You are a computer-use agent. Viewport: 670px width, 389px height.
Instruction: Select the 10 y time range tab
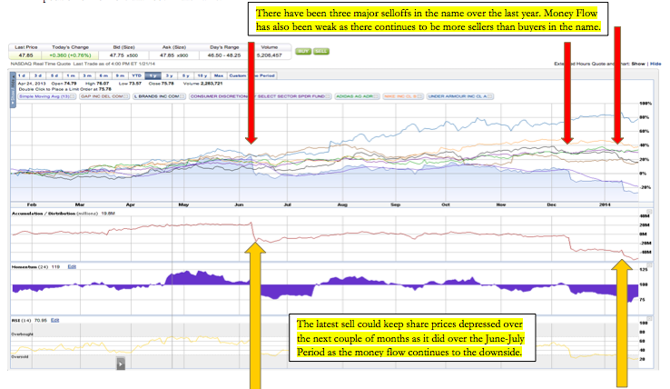202,76
